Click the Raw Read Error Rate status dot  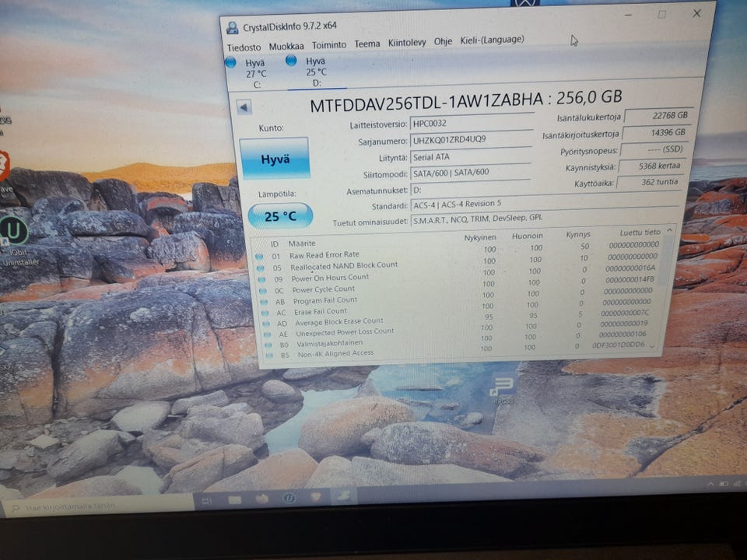pyautogui.click(x=259, y=256)
